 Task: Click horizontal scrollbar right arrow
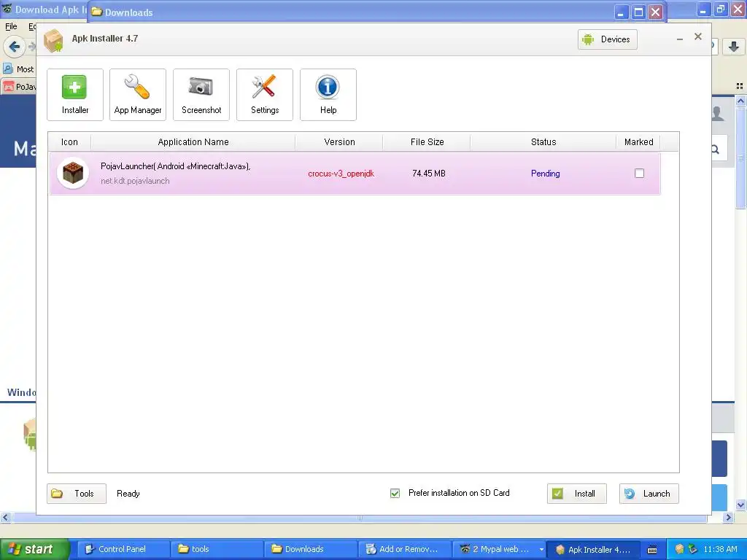coord(728,517)
